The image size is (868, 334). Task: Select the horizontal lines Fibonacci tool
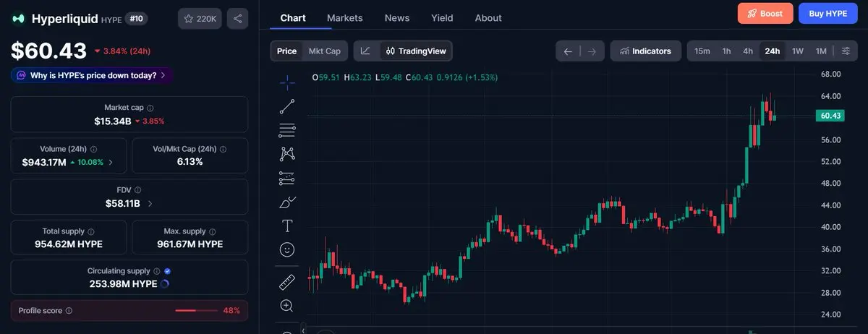(287, 130)
